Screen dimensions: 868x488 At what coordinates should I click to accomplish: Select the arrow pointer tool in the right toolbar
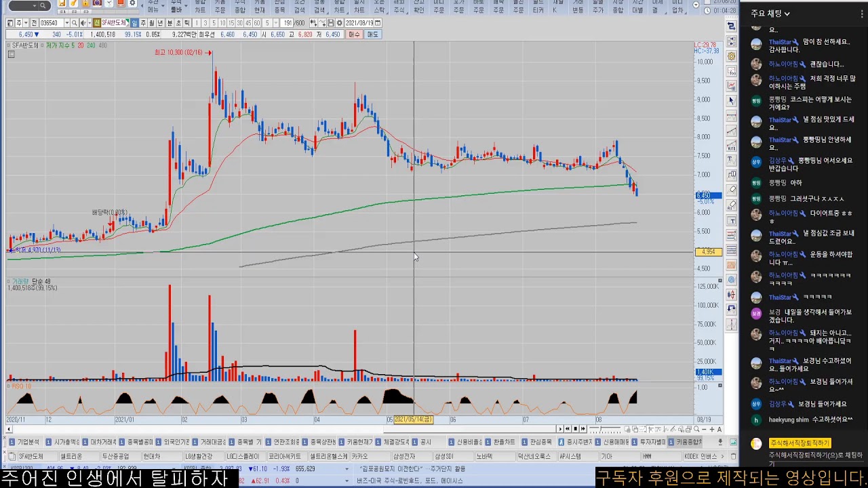pyautogui.click(x=732, y=100)
